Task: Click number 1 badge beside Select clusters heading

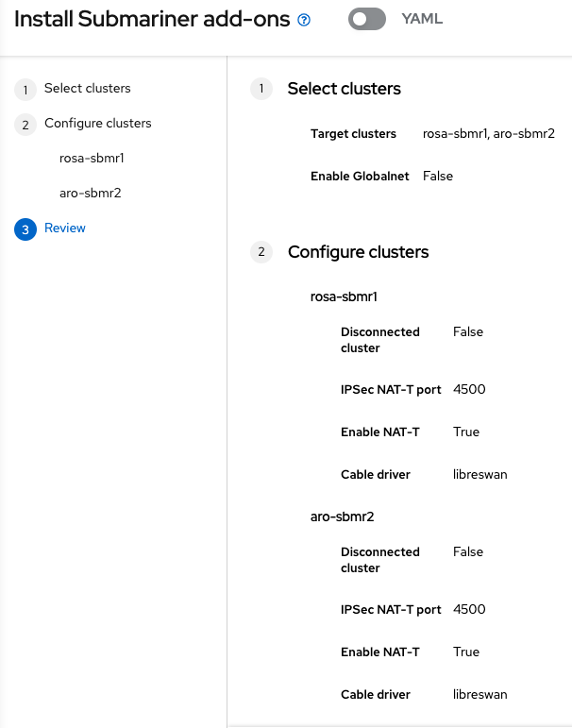Action: [x=261, y=90]
